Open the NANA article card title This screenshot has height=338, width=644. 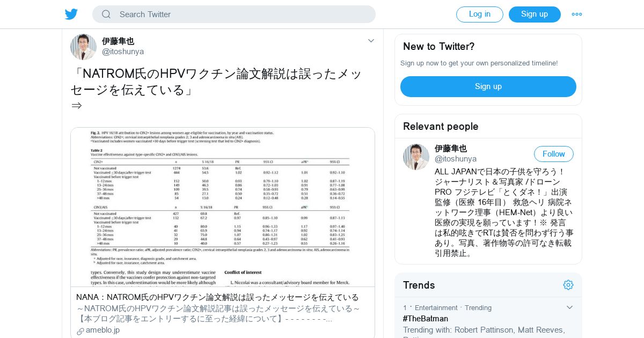(217, 297)
